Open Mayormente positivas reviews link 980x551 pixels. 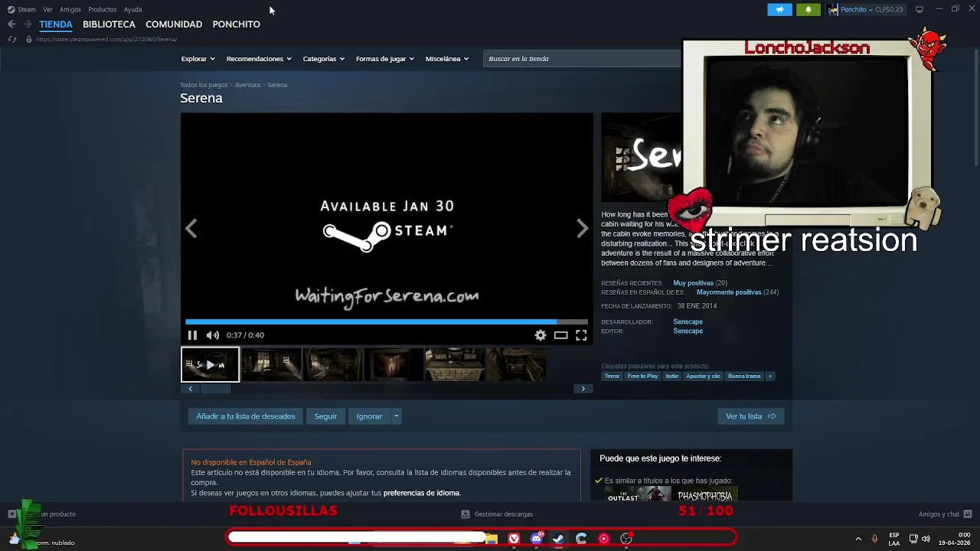pyautogui.click(x=729, y=292)
